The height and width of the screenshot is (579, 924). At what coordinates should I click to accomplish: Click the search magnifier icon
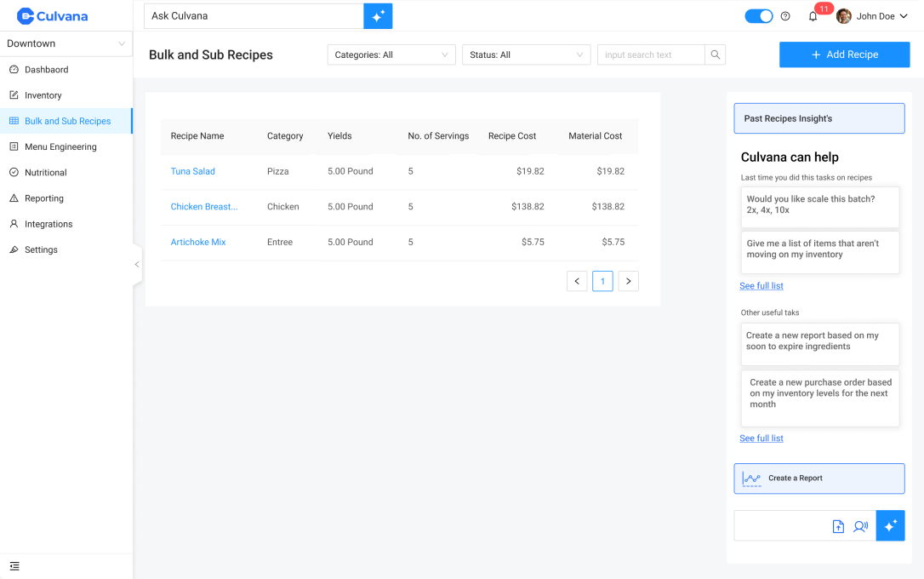[x=716, y=54]
